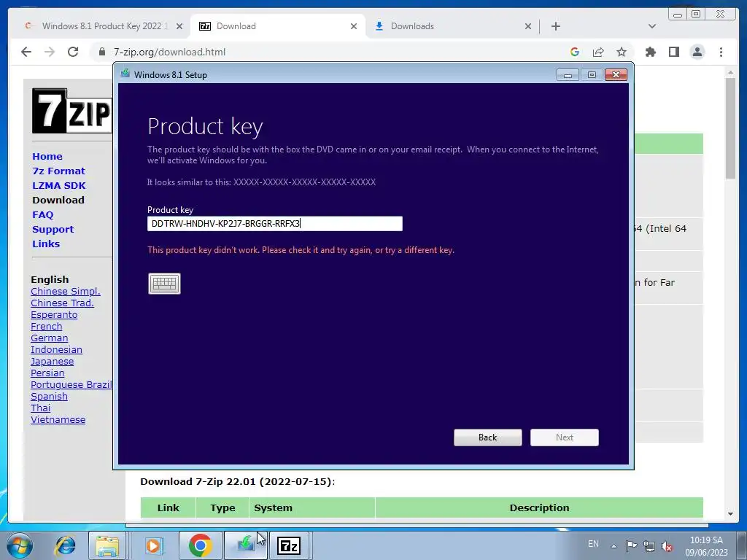Open Chrome extensions puzzle icon
Image resolution: width=747 pixels, height=560 pixels.
pos(650,52)
